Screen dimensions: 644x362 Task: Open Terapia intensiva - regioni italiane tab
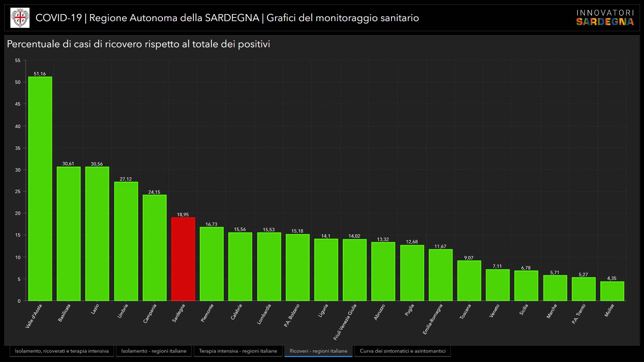238,351
